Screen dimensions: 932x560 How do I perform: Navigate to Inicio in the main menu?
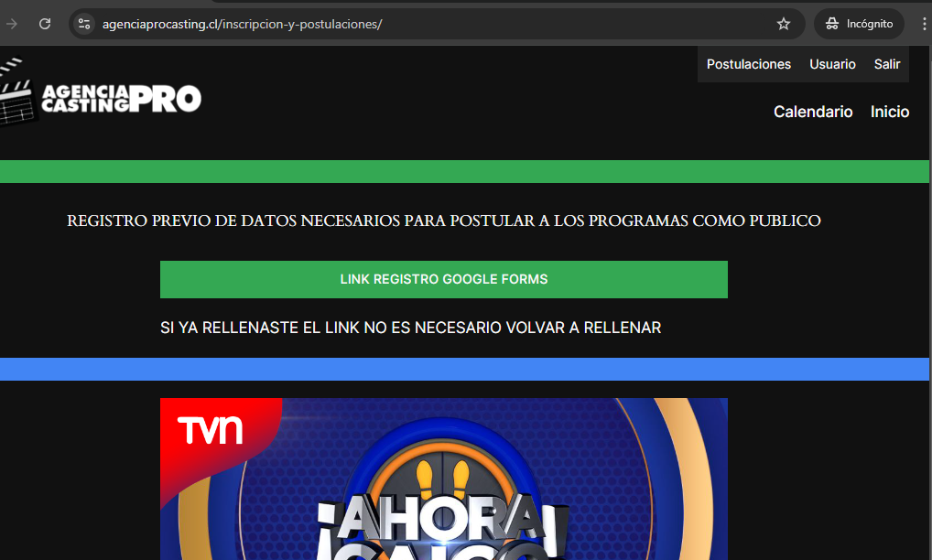point(889,112)
